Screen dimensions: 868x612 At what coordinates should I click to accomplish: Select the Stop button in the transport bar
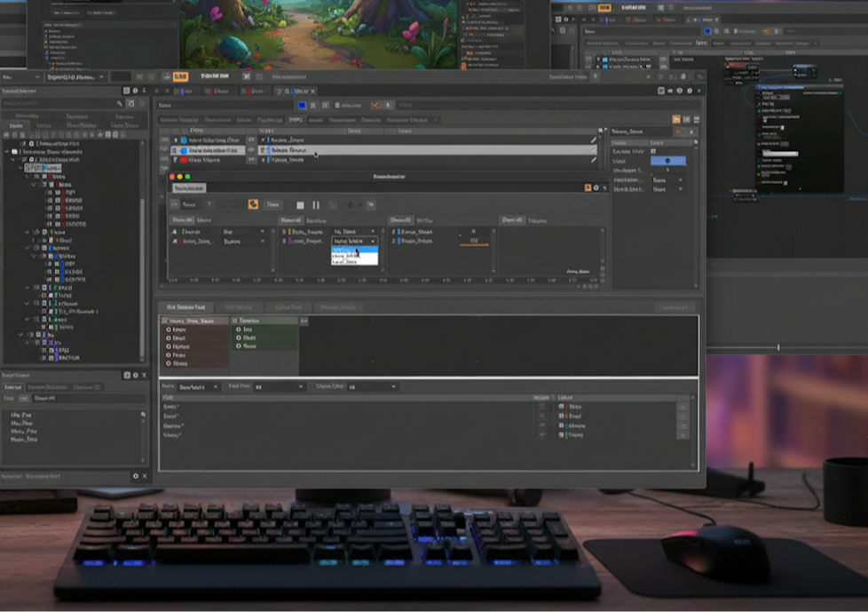coord(300,203)
